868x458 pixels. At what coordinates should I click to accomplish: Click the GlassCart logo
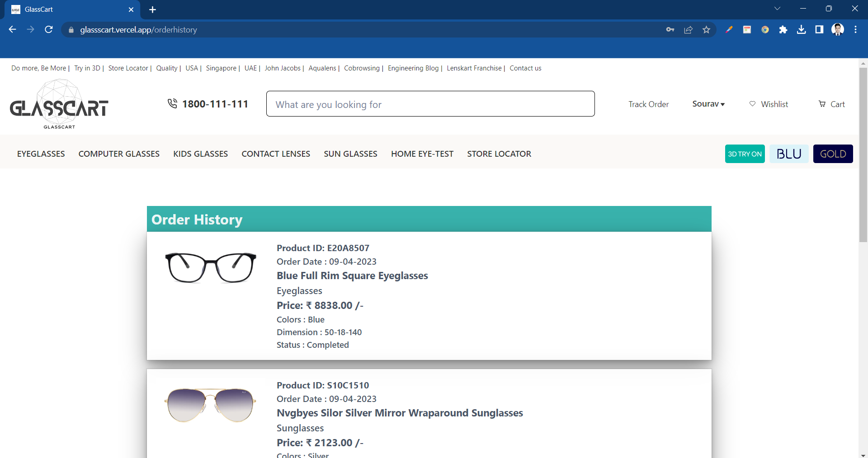(59, 104)
